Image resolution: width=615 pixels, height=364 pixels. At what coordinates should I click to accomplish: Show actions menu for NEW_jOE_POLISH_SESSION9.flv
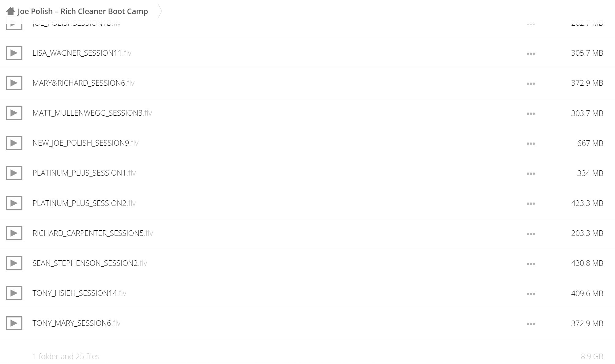(531, 143)
